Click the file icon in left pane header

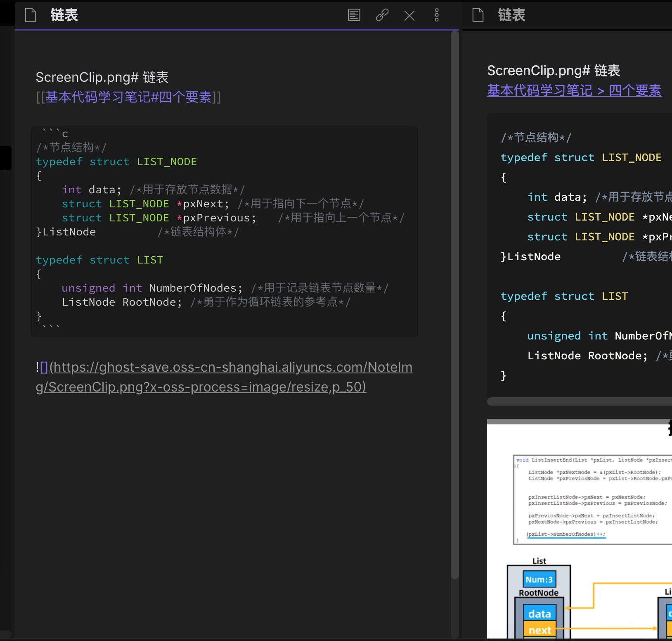coord(31,15)
